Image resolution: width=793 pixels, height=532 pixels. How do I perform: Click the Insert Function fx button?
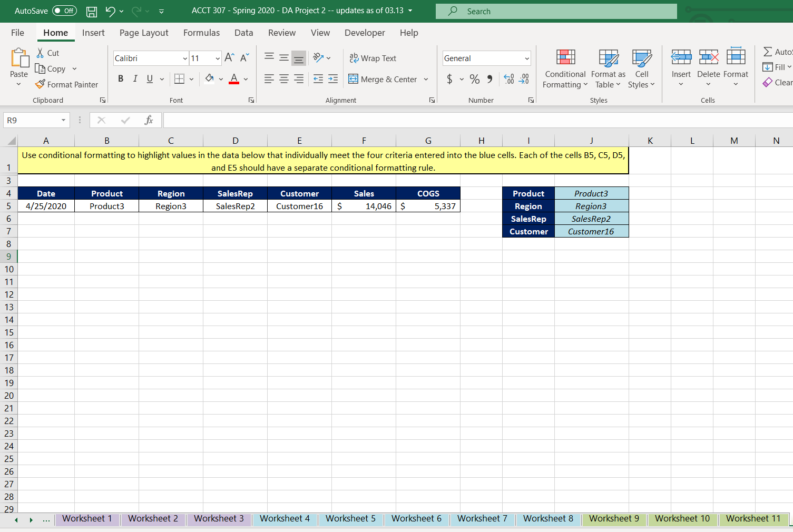(148, 120)
